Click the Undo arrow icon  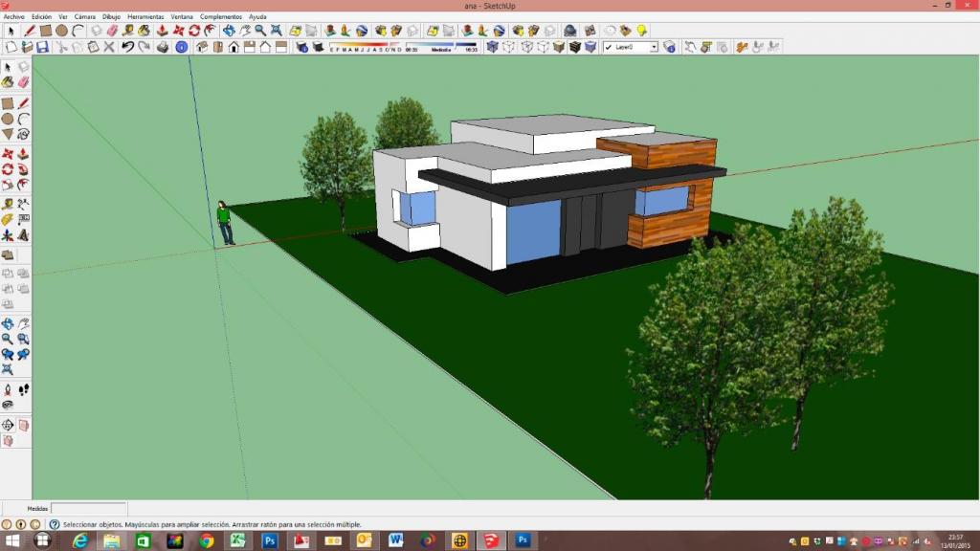(x=127, y=47)
